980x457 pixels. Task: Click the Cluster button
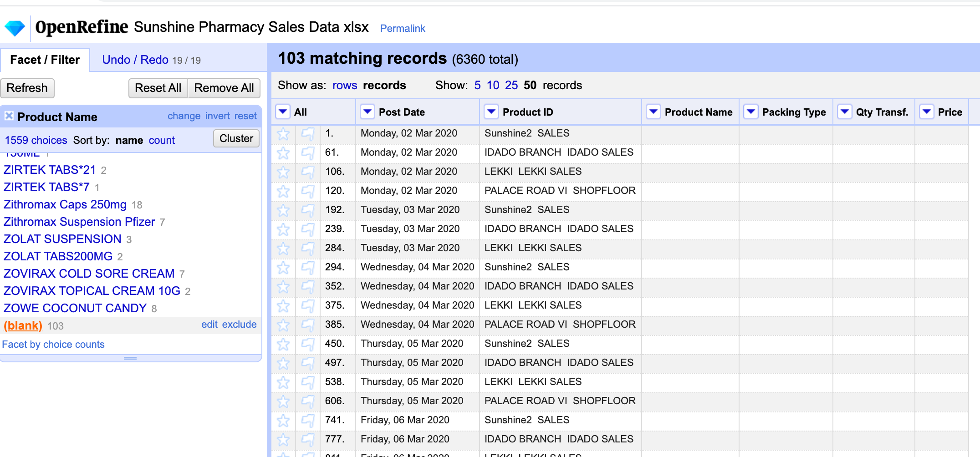tap(236, 138)
